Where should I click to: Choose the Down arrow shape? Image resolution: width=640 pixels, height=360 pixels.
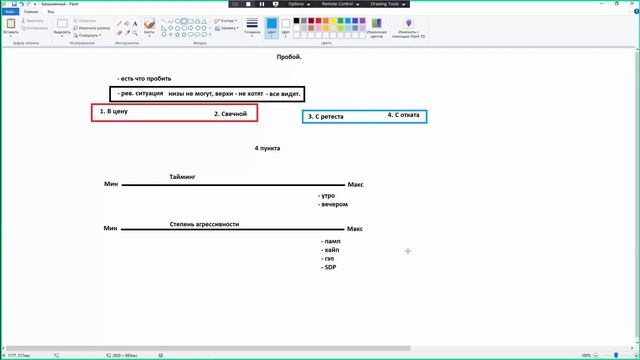point(164,35)
